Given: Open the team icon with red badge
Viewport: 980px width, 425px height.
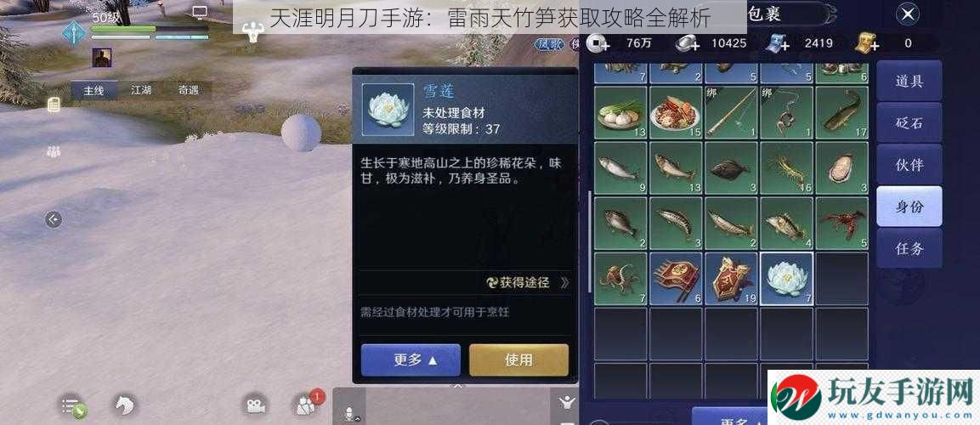Looking at the screenshot, I should [306, 405].
